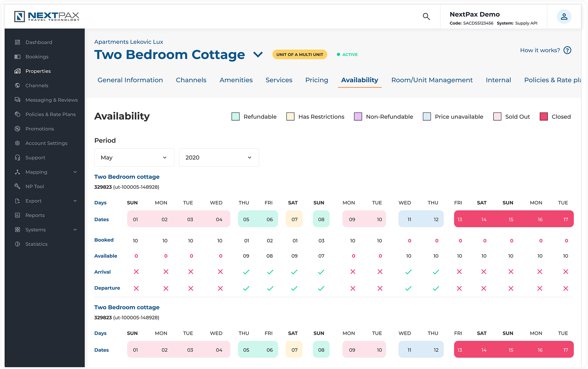Select the Statistics sidebar icon
This screenshot has height=369, width=588.
17,244
